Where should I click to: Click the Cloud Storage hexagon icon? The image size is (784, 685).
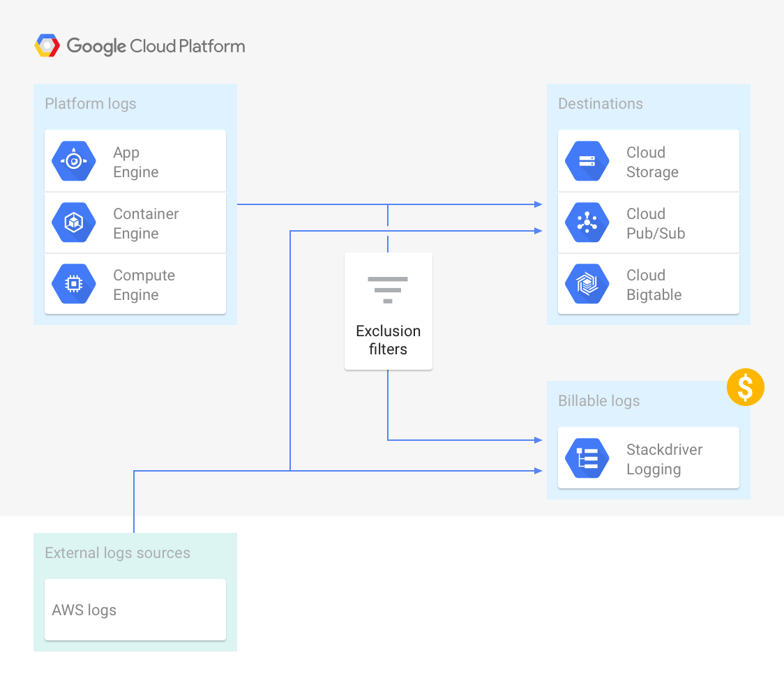coord(587,161)
